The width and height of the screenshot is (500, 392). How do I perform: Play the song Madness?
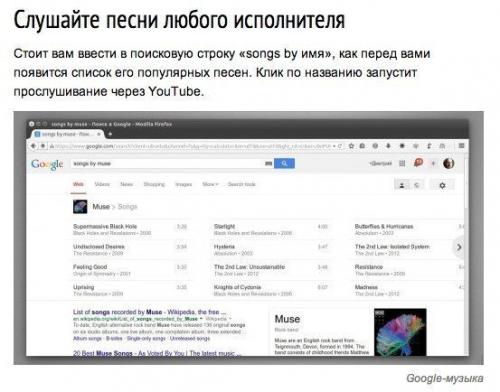[x=366, y=287]
